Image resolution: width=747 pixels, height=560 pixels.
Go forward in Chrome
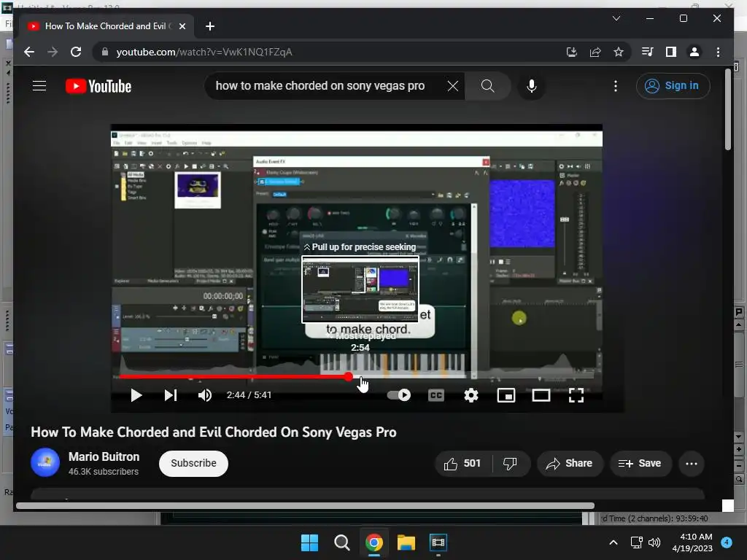pyautogui.click(x=53, y=52)
